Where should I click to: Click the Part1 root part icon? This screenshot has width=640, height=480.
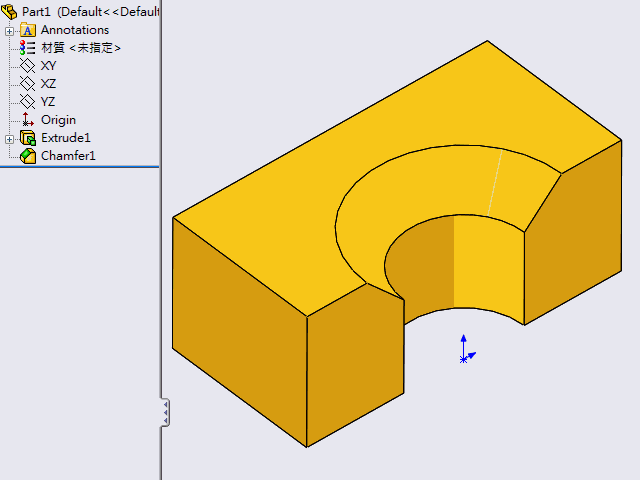coord(9,12)
